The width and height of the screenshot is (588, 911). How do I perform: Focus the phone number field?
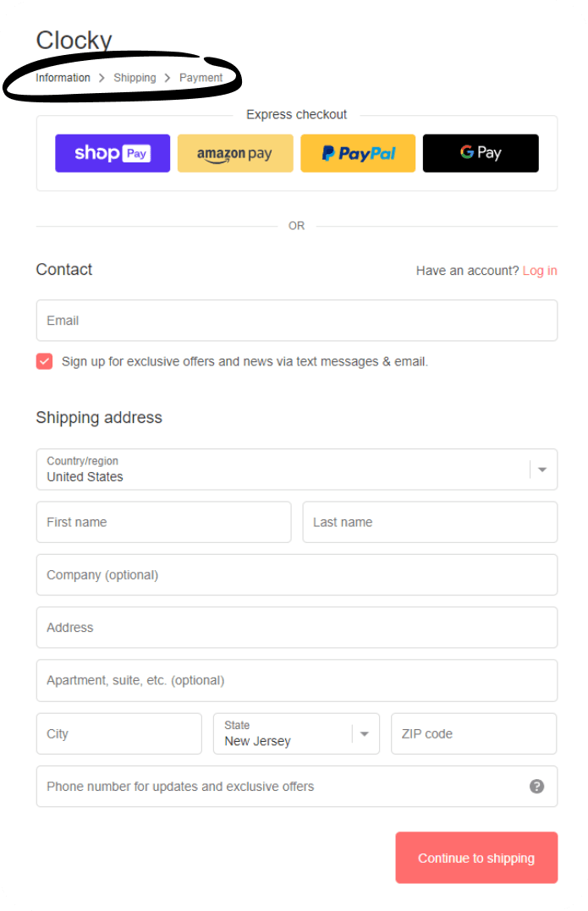coord(297,787)
